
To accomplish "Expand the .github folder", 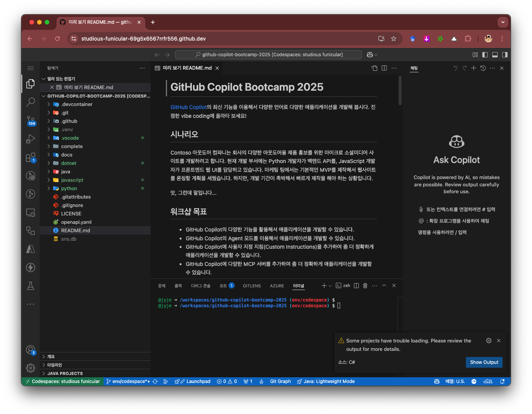I will 95,121.
